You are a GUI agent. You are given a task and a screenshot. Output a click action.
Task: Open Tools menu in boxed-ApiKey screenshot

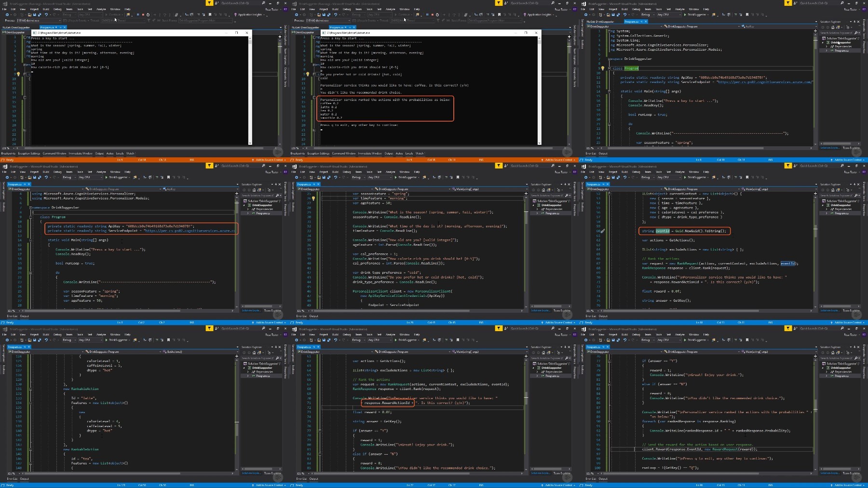[x=80, y=172]
